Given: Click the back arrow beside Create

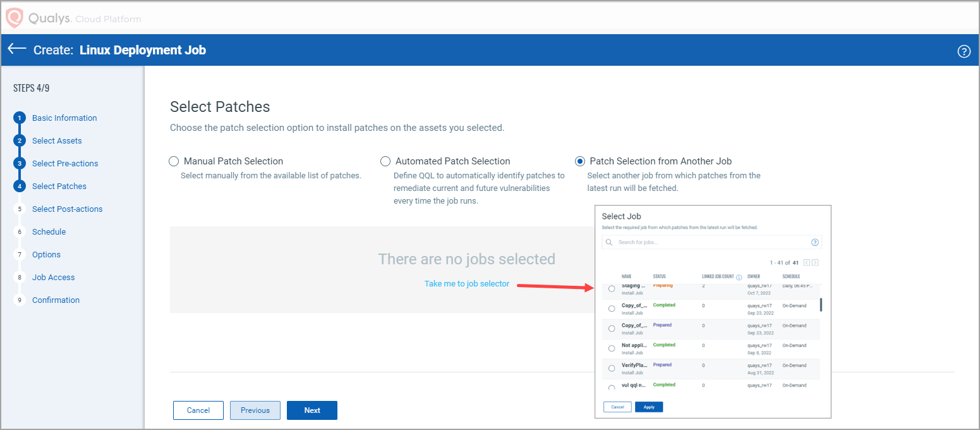Looking at the screenshot, I should point(17,49).
